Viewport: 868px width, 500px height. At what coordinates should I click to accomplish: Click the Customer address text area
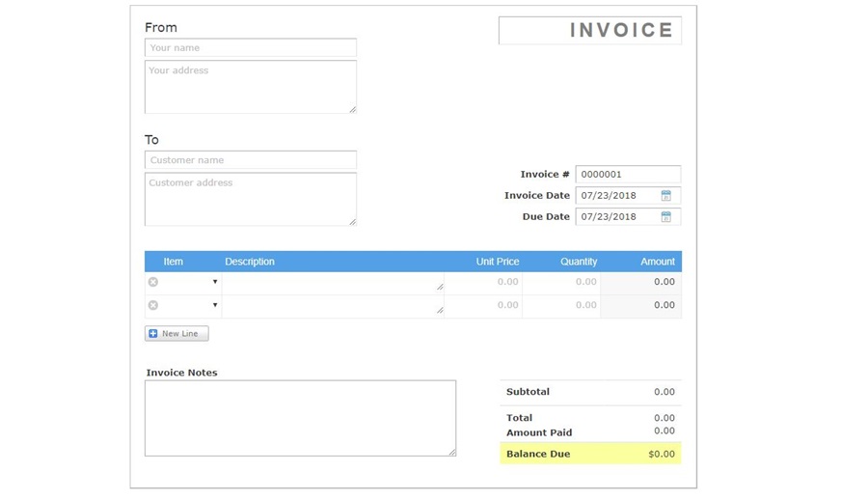coord(251,200)
